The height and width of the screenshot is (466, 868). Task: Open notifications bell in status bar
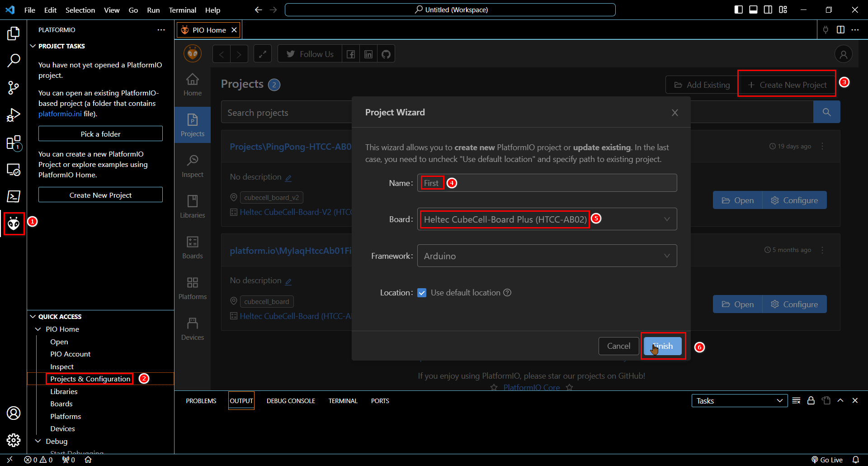point(856,460)
